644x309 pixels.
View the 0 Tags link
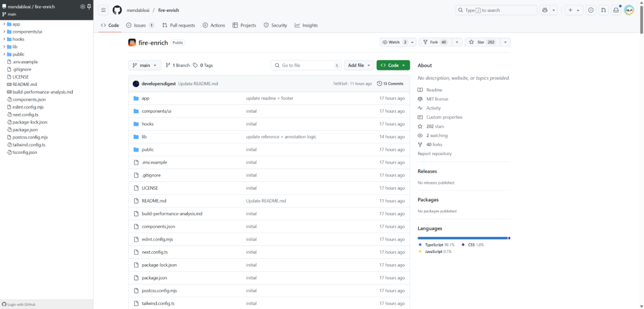tap(203, 66)
